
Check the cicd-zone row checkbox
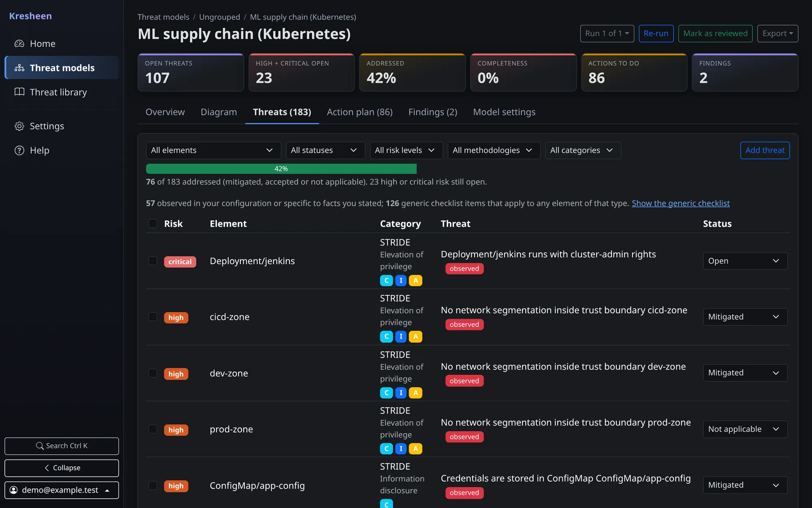click(153, 317)
